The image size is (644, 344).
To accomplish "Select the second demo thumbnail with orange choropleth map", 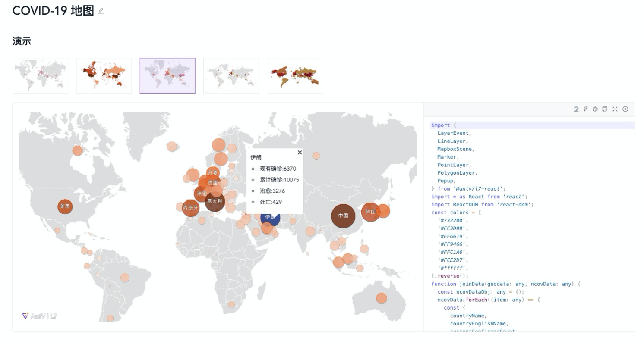I will tap(104, 75).
